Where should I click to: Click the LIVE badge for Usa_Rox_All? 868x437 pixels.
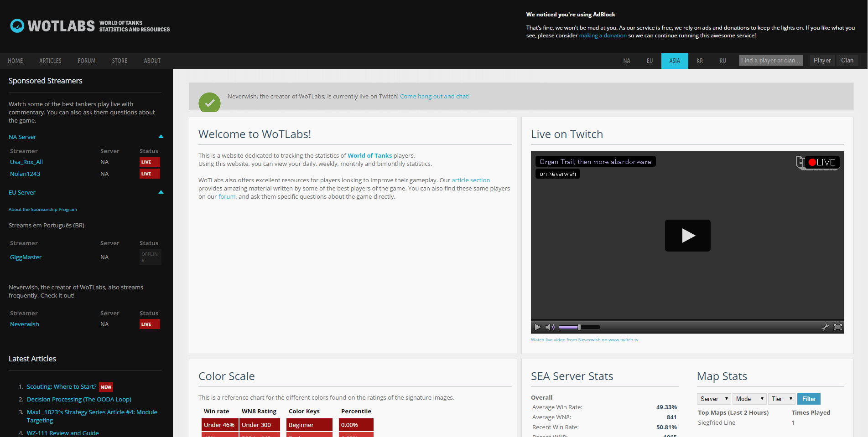point(150,162)
